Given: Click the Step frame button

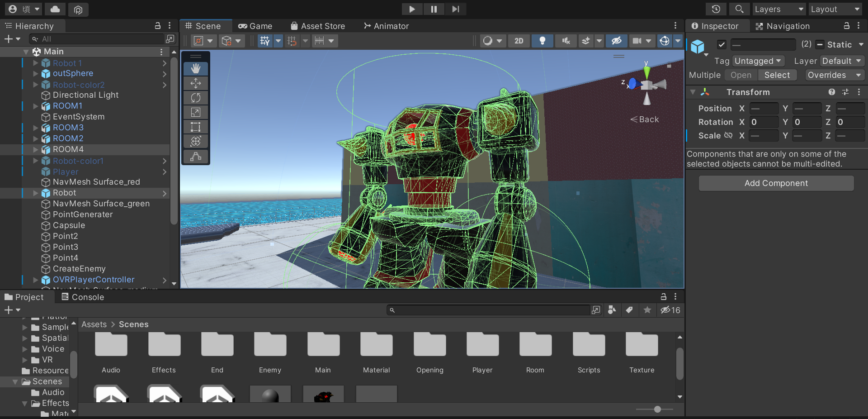Looking at the screenshot, I should pos(455,9).
